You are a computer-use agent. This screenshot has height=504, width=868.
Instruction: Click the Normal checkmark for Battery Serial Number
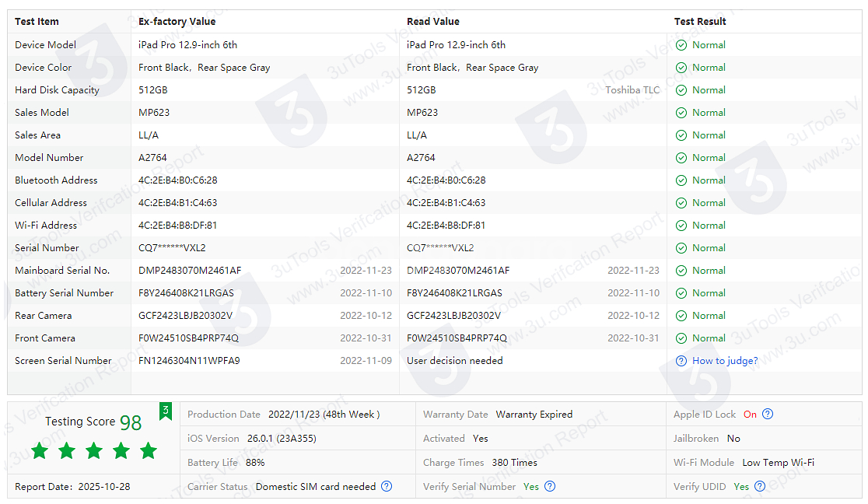click(681, 292)
